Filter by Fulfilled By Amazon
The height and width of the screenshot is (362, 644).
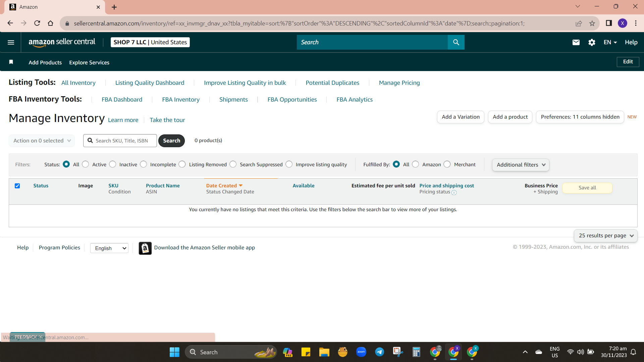pos(416,164)
